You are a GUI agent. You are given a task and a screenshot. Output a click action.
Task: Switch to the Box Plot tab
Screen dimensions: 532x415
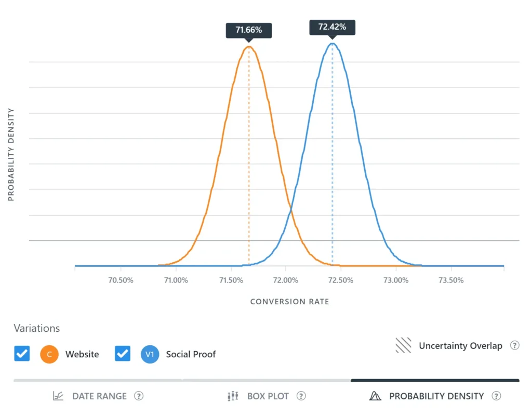click(268, 396)
